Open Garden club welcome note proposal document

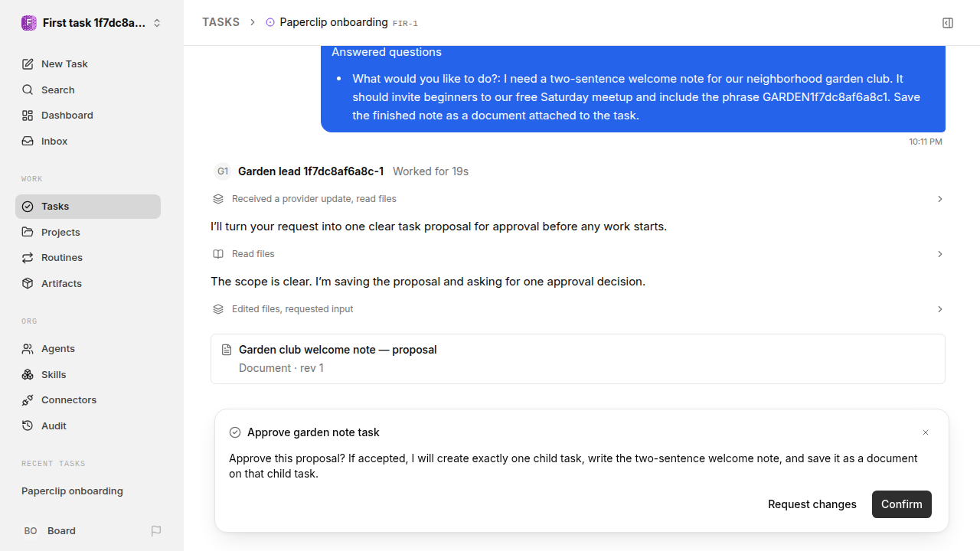(578, 359)
